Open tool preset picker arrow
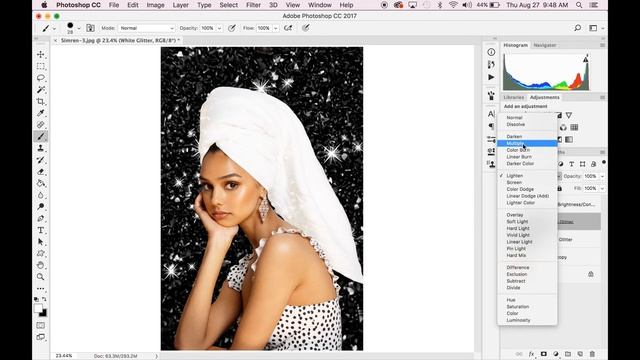Image resolution: width=640 pixels, height=360 pixels. (x=54, y=29)
